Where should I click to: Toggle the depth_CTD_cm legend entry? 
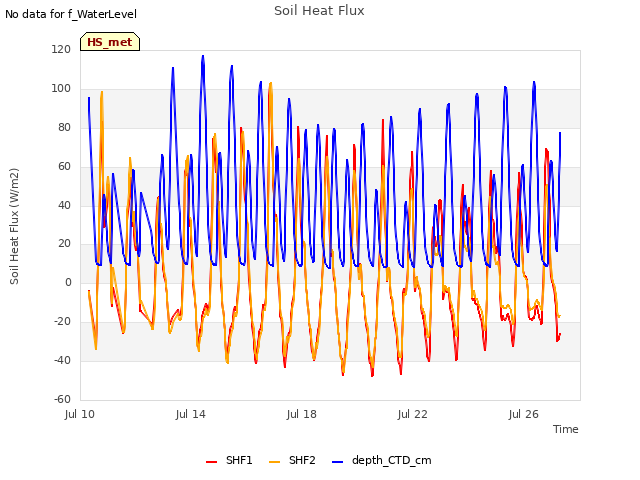[382, 461]
